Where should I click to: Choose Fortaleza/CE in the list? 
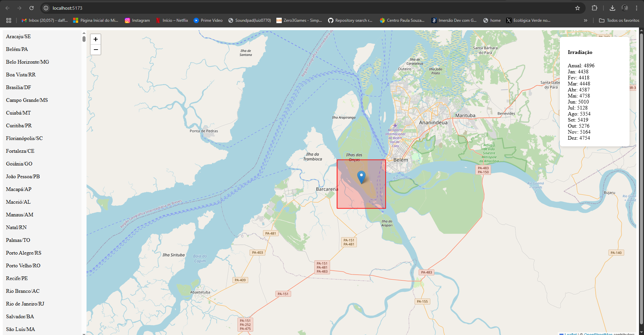point(42,151)
